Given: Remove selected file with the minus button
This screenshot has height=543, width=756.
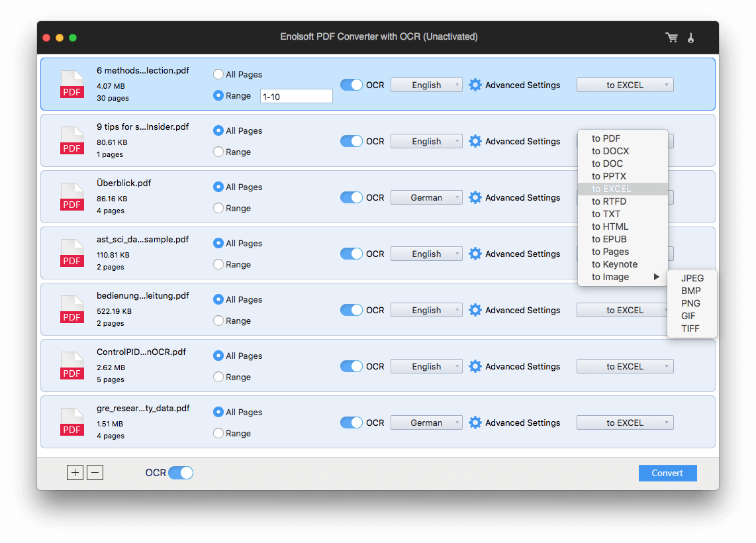Looking at the screenshot, I should coord(95,473).
